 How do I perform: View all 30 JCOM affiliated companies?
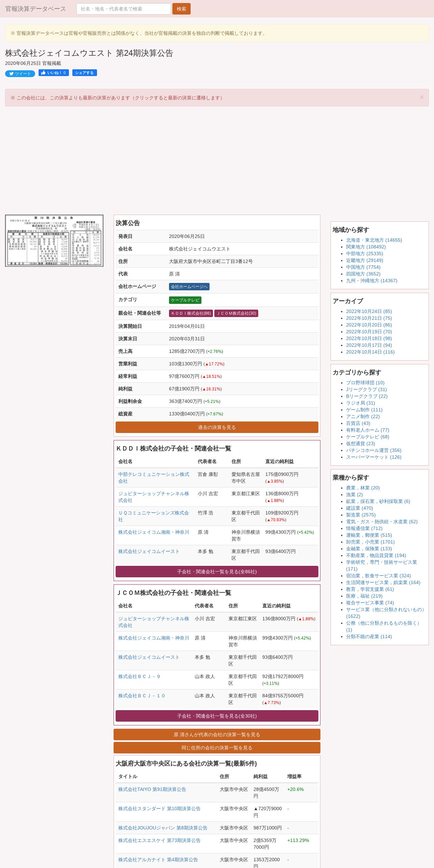coord(217,716)
